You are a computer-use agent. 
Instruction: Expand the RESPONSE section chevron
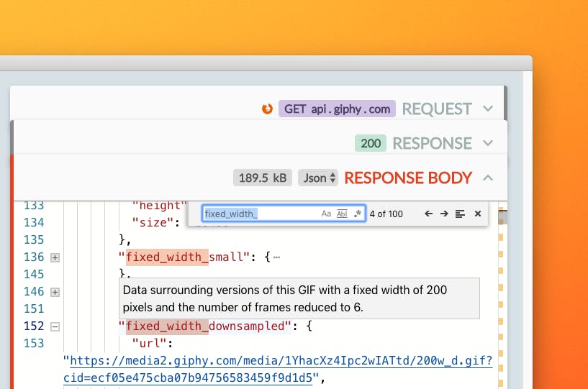coord(488,143)
